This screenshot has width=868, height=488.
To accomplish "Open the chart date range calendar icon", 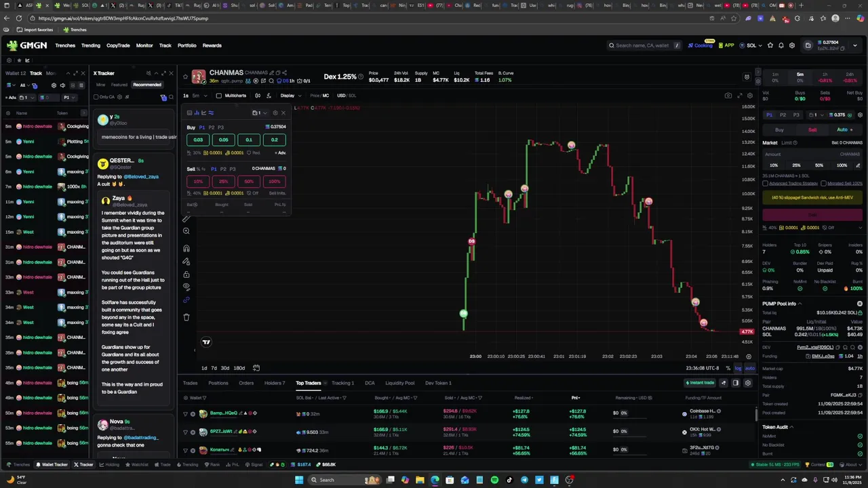I will click(256, 368).
